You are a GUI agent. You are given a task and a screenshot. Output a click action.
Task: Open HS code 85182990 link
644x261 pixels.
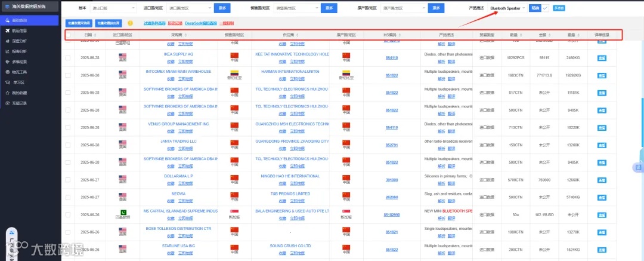391,215
